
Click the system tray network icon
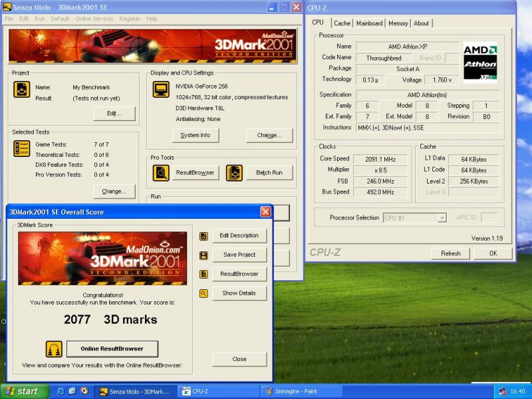click(x=502, y=392)
